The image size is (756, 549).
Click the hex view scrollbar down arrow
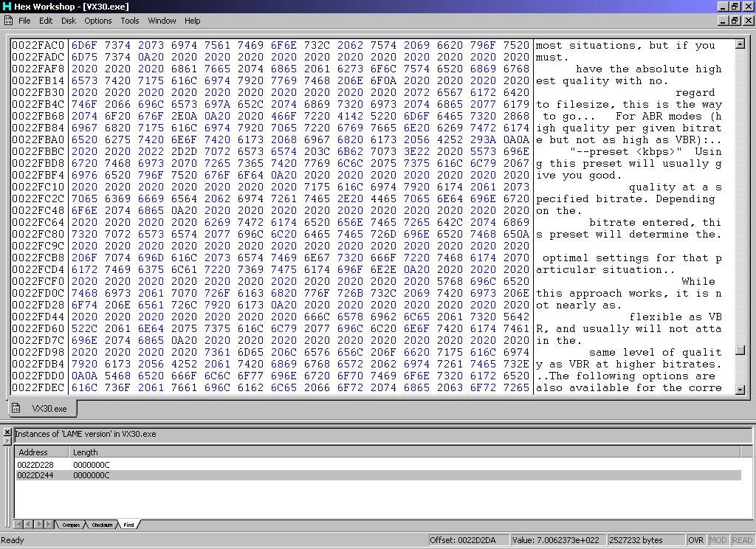[x=740, y=390]
